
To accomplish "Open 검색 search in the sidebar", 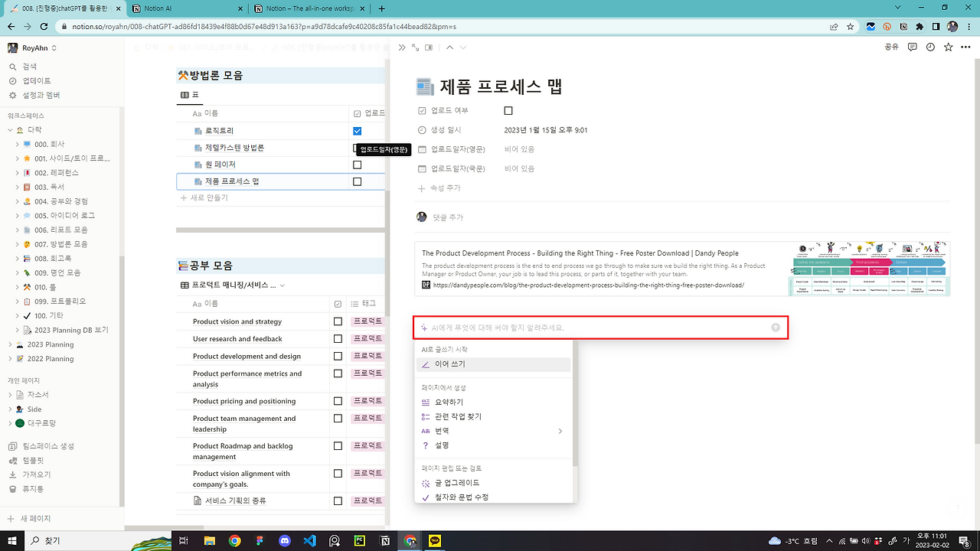I will [30, 67].
